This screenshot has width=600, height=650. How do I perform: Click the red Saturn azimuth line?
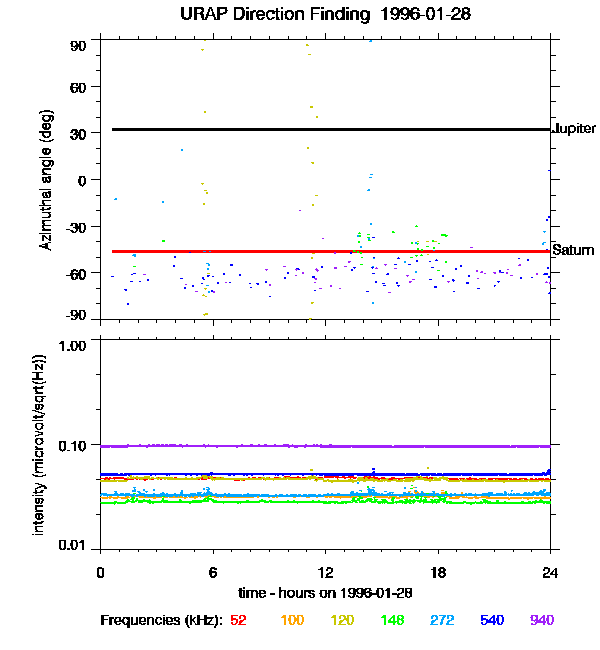pos(331,251)
